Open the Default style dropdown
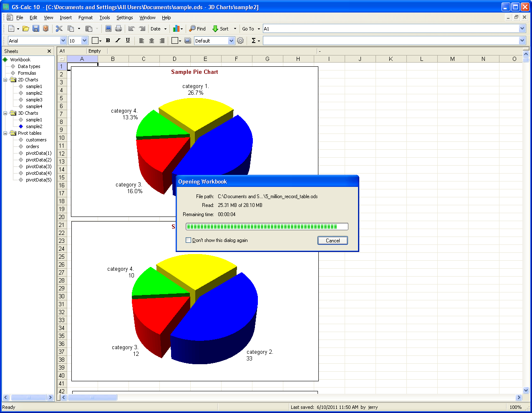Image resolution: width=532 pixels, height=413 pixels. (x=232, y=40)
